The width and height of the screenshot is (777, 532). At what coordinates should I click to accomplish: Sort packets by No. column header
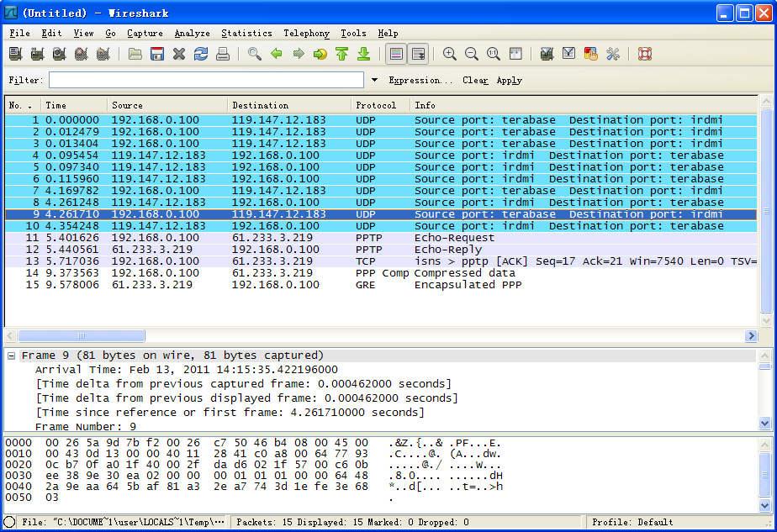(x=23, y=105)
